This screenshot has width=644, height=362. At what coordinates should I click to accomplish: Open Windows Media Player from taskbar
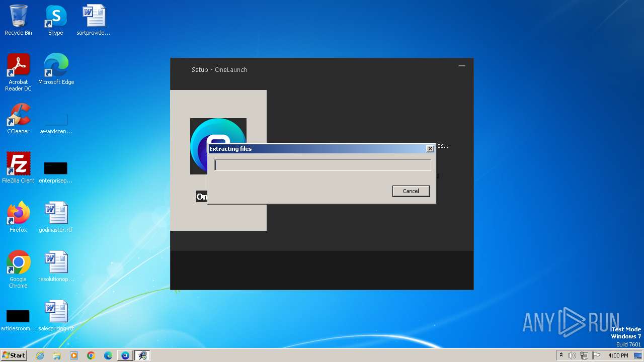click(x=74, y=355)
